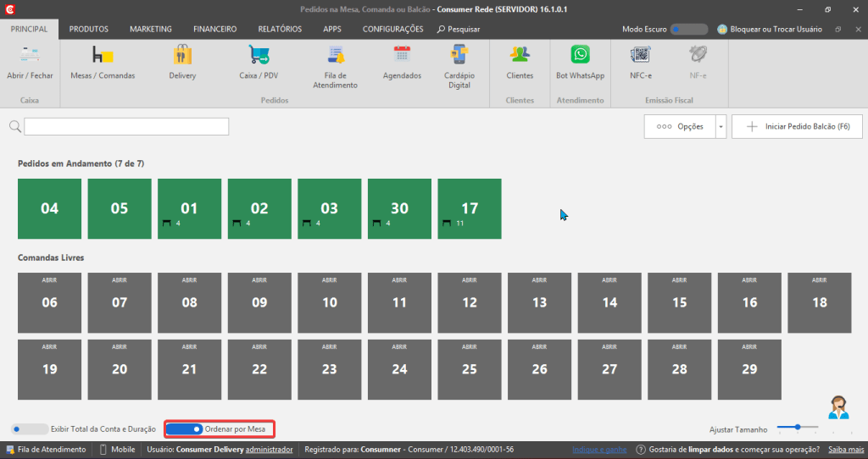Click the Comandas Livres heading
This screenshot has height=459, width=868.
(51, 257)
